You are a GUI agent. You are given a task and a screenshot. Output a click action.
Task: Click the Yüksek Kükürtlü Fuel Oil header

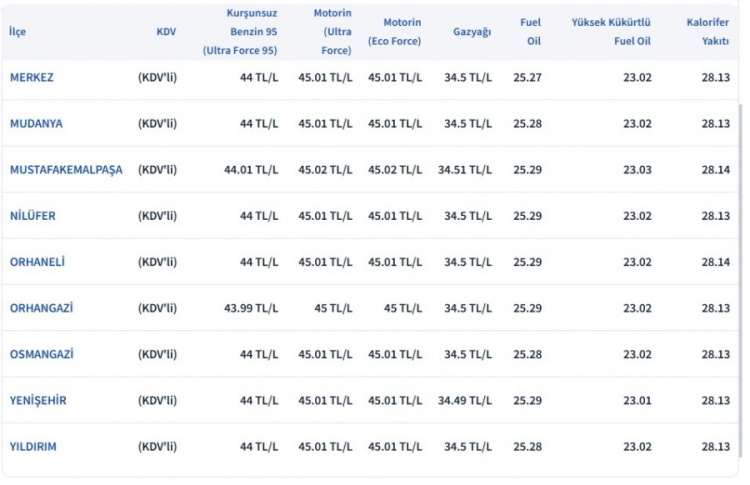click(611, 31)
